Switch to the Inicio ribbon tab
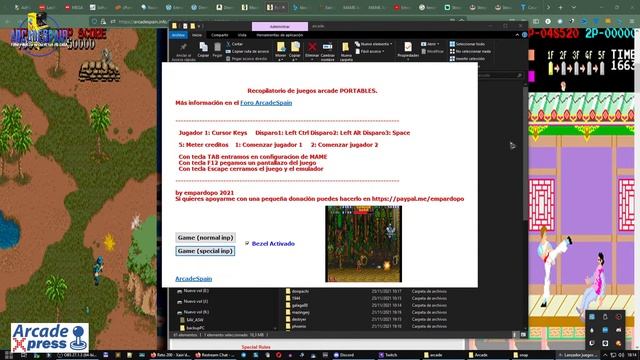The width and height of the screenshot is (640, 360). click(x=197, y=35)
